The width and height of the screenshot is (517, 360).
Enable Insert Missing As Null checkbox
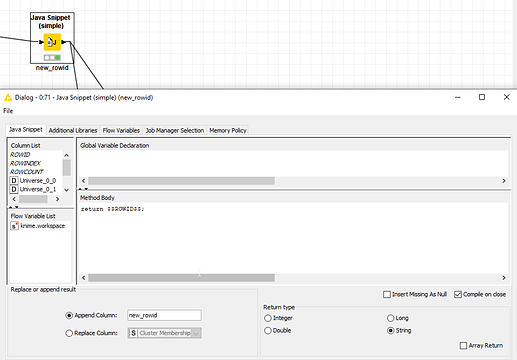click(x=387, y=294)
